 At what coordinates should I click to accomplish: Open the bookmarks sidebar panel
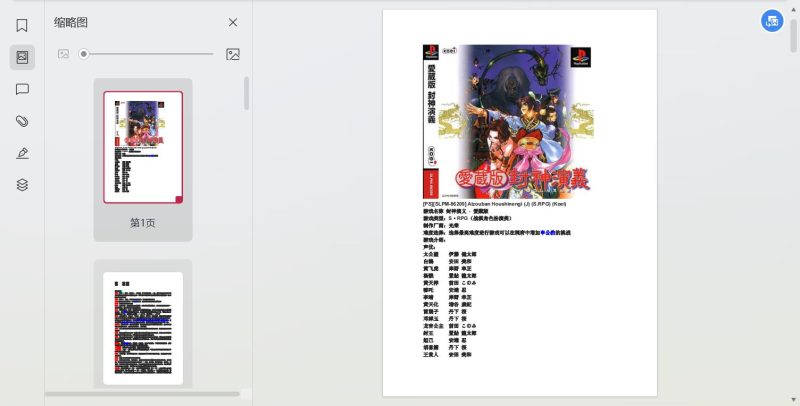[x=22, y=26]
